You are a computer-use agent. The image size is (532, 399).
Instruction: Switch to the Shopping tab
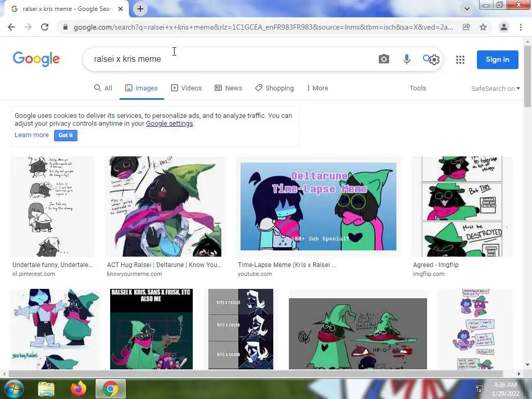(274, 88)
